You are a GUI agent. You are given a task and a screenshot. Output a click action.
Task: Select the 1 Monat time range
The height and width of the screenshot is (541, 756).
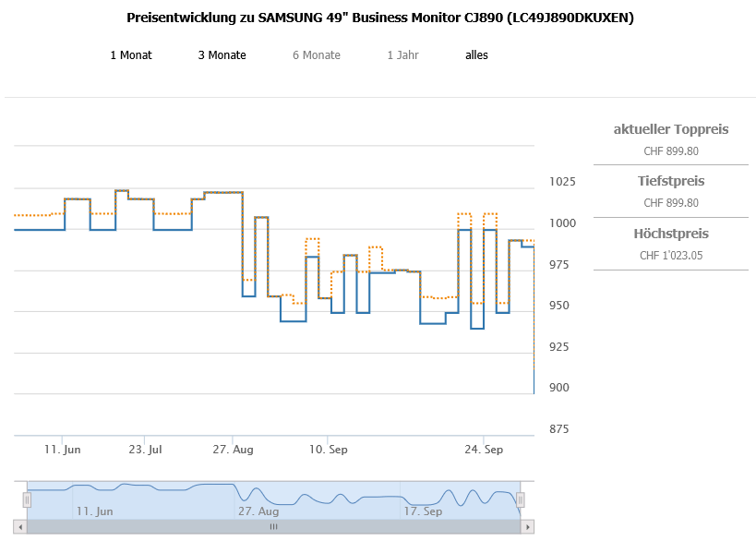coord(130,55)
